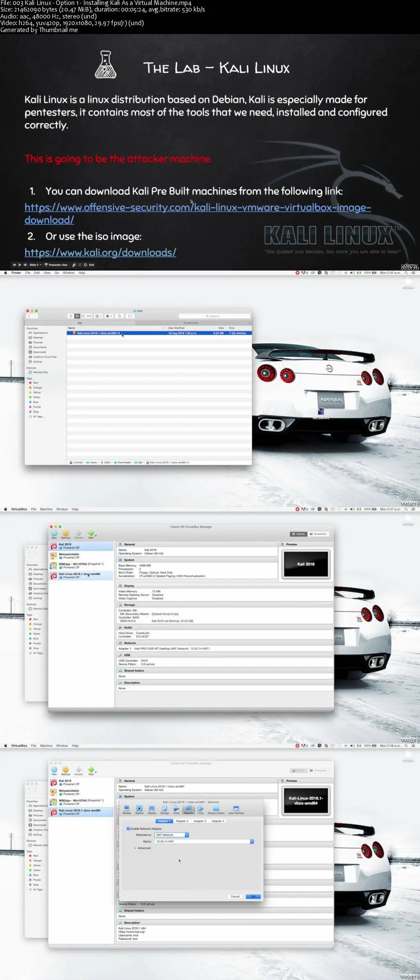Image resolution: width=420 pixels, height=980 pixels.
Task: Select the Kali-Linux-2016.1-vbox-amd64.7z file row
Action: pos(159,333)
